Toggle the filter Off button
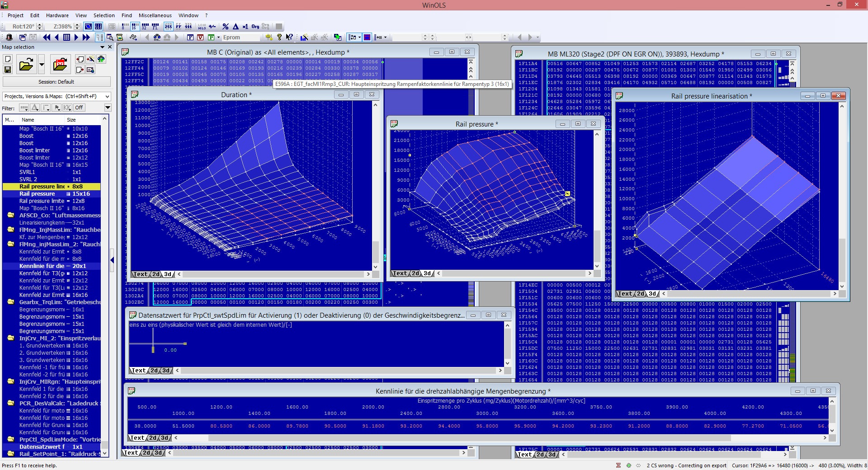This screenshot has width=868, height=470. [x=79, y=108]
